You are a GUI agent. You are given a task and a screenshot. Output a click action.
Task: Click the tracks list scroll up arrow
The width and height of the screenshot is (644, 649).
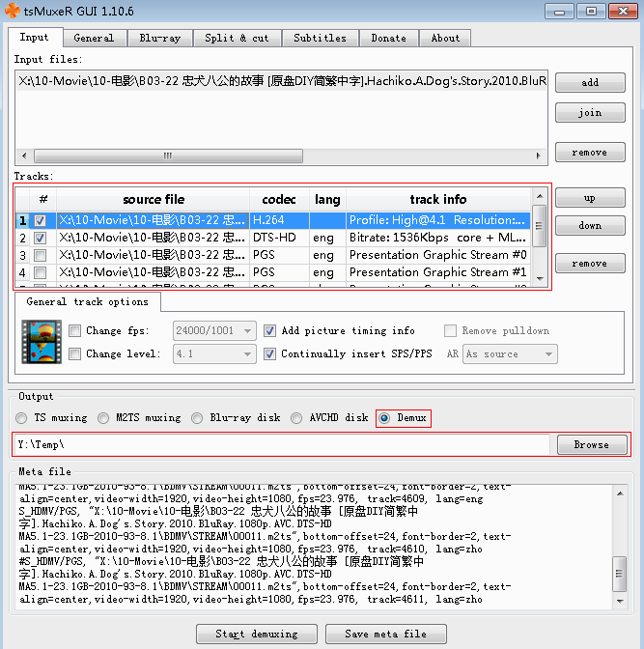[540, 196]
